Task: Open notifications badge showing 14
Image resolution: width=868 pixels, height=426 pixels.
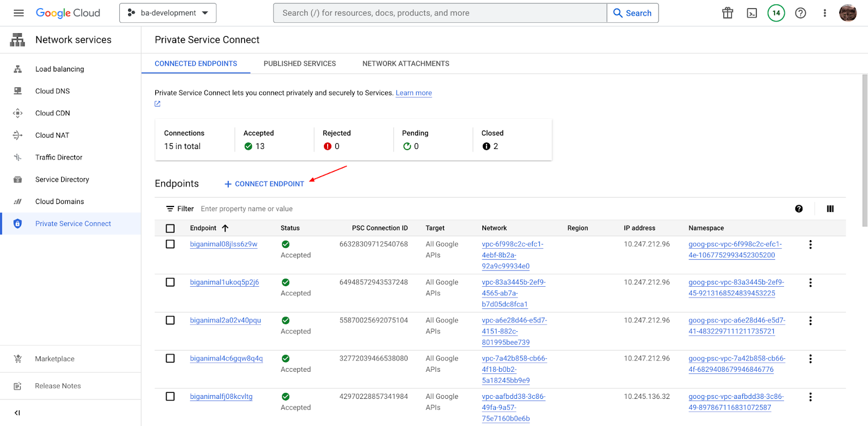Action: click(x=776, y=13)
